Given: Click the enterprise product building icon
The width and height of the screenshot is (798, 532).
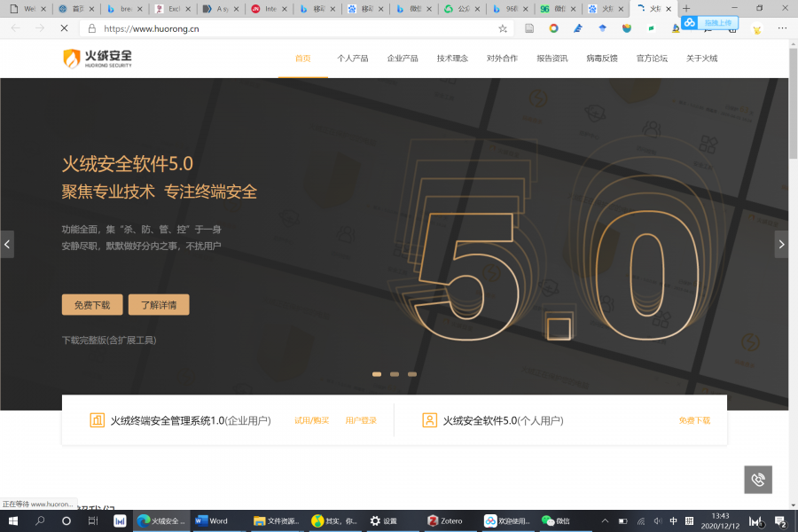Looking at the screenshot, I should pyautogui.click(x=97, y=420).
